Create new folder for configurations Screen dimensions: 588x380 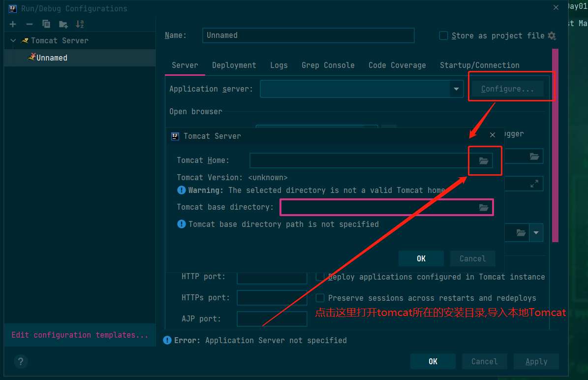click(x=63, y=25)
